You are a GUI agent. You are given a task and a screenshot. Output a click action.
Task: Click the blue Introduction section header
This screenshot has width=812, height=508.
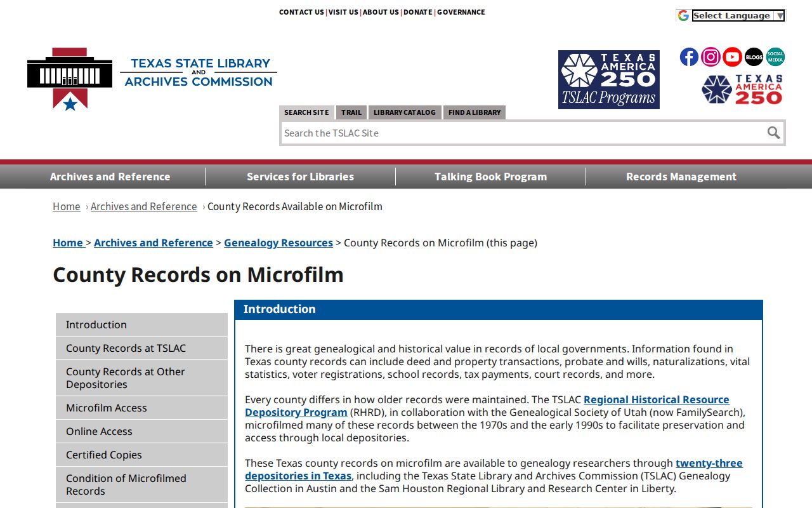coord(499,309)
